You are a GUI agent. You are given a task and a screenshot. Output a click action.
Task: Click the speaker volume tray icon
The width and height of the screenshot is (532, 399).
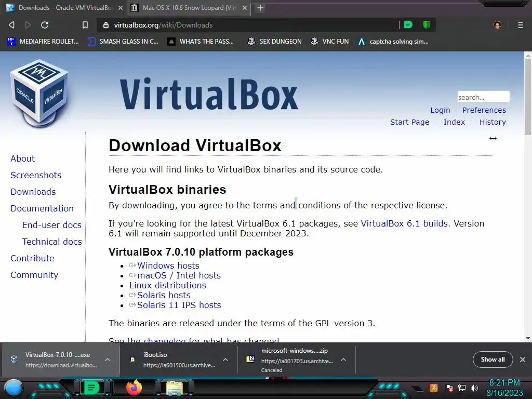pos(474,388)
